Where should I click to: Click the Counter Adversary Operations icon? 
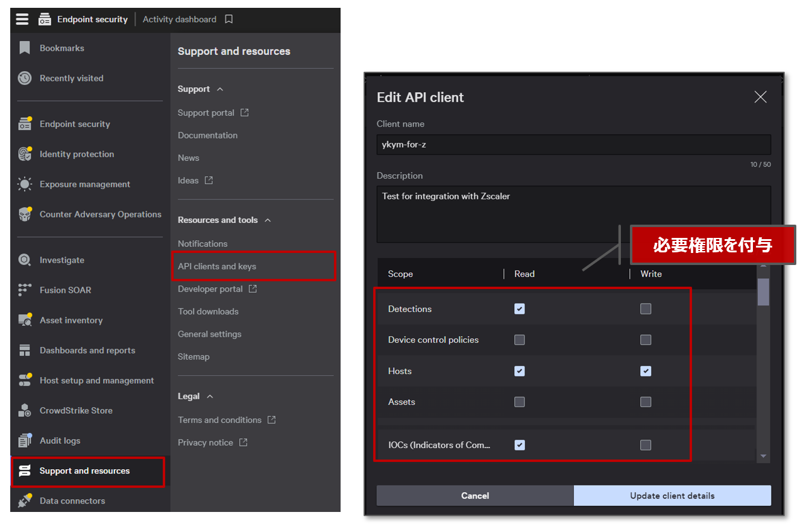pos(25,214)
